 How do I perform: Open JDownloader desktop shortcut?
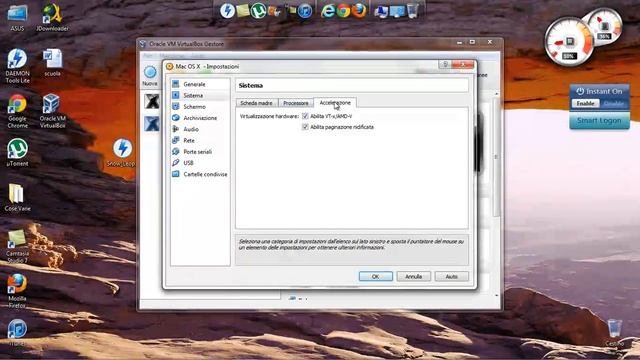pyautogui.click(x=52, y=18)
